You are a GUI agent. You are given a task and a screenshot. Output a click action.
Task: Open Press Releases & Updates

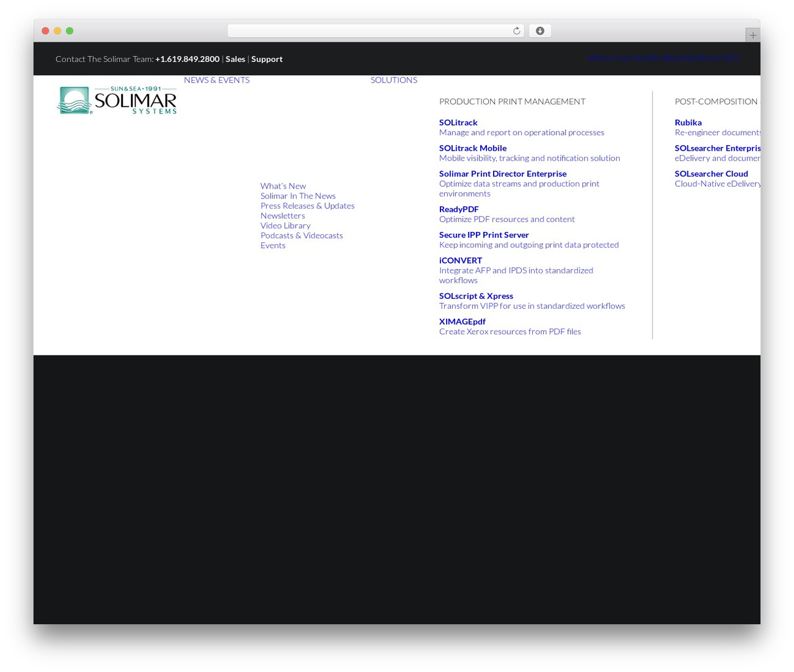(x=308, y=206)
